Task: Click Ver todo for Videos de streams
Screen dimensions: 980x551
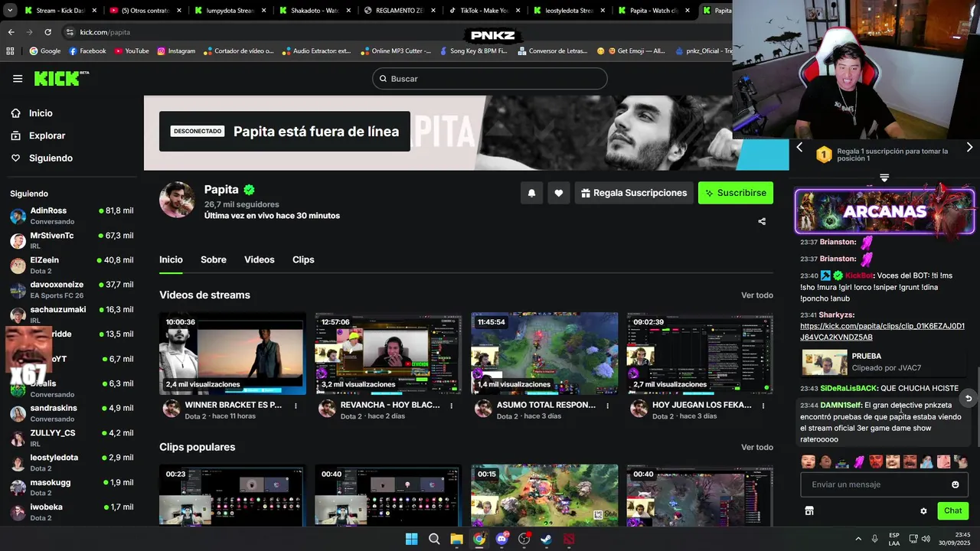Action: click(x=757, y=295)
